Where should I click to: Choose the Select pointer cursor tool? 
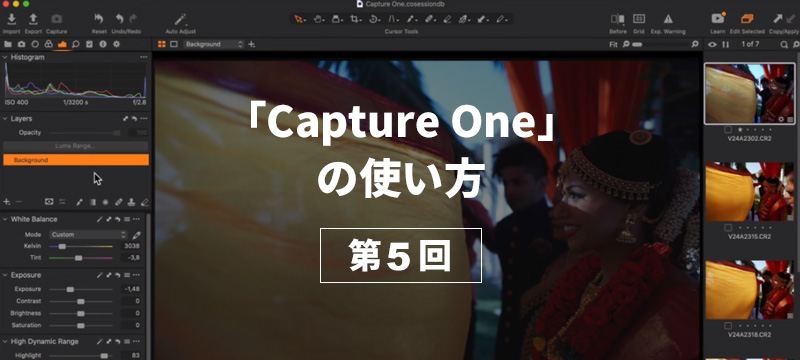coord(299,19)
